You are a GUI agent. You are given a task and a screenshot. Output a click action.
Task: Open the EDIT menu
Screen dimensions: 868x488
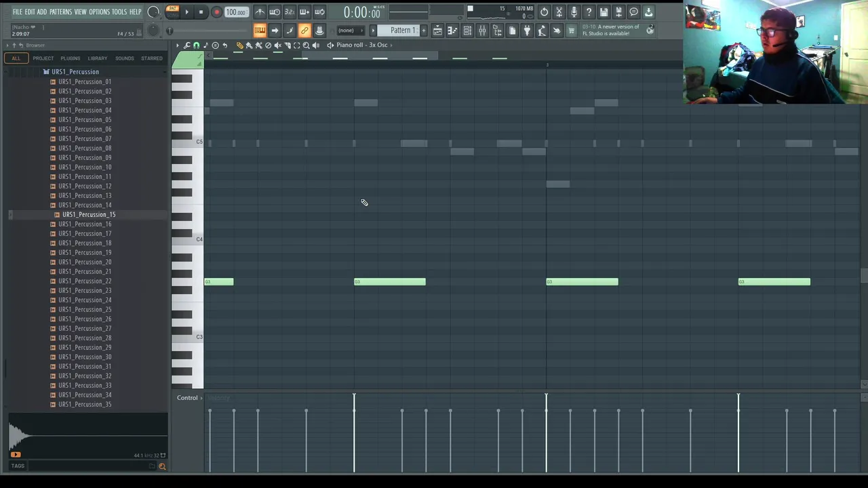coord(30,12)
